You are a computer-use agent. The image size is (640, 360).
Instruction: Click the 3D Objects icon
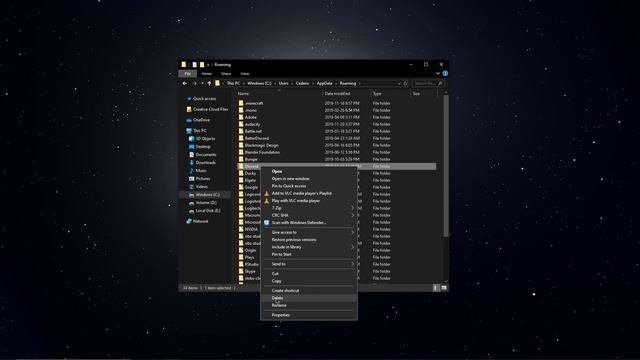pyautogui.click(x=191, y=139)
